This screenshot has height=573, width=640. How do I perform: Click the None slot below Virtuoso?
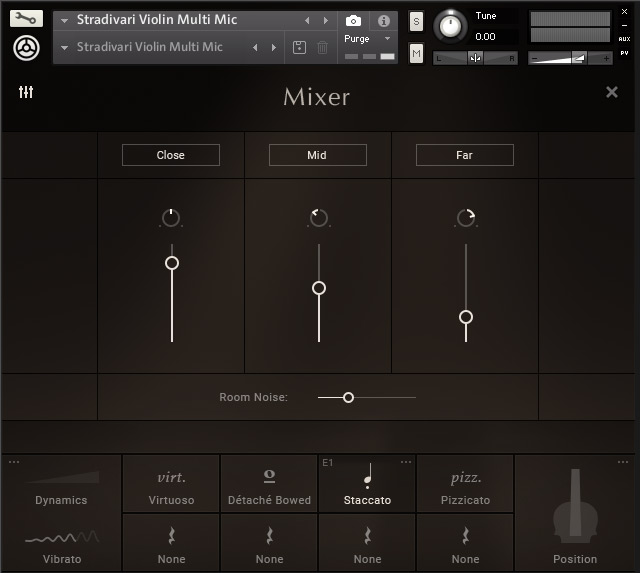[171, 543]
